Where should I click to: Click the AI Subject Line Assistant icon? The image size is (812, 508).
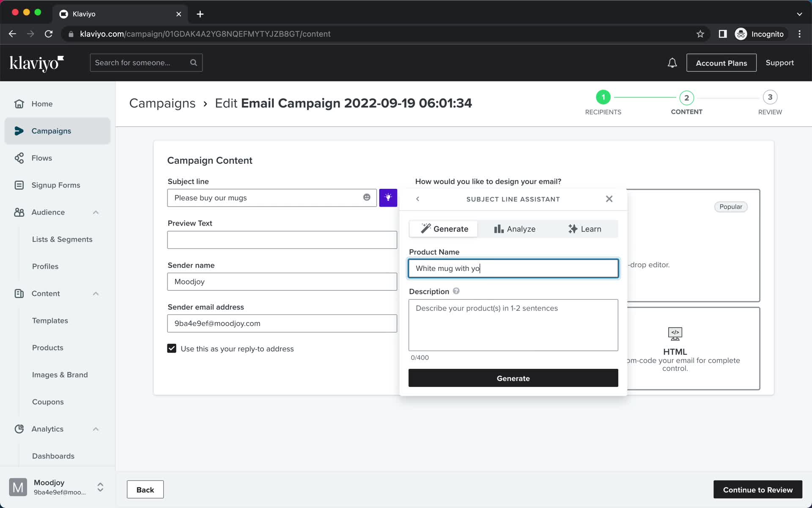[387, 197]
